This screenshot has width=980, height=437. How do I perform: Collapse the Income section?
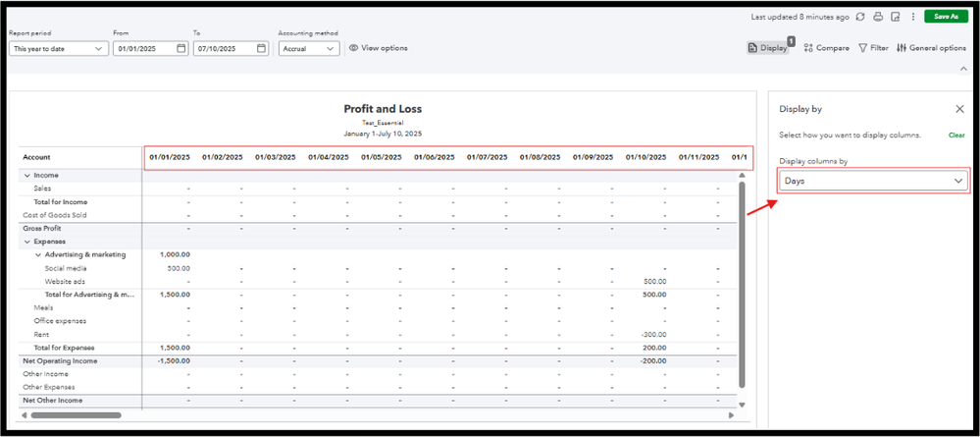click(27, 176)
